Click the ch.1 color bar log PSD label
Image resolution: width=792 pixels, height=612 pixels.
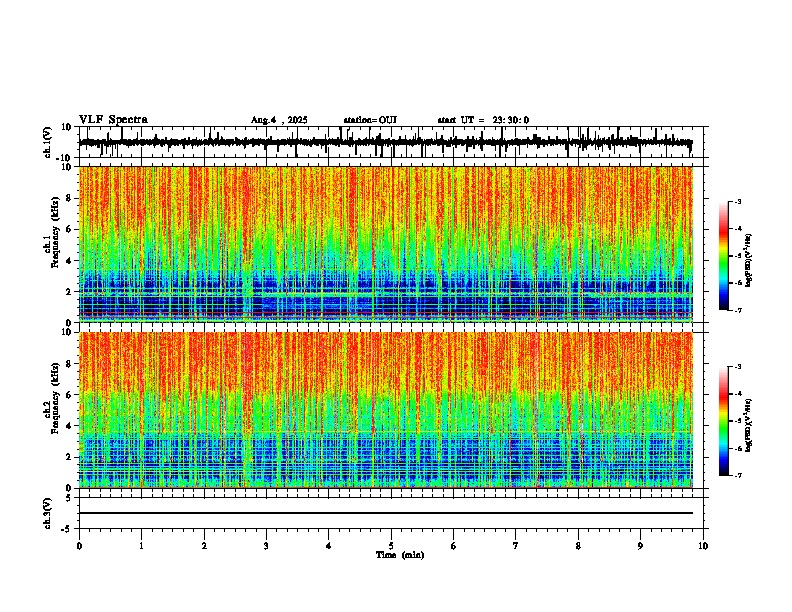point(748,260)
